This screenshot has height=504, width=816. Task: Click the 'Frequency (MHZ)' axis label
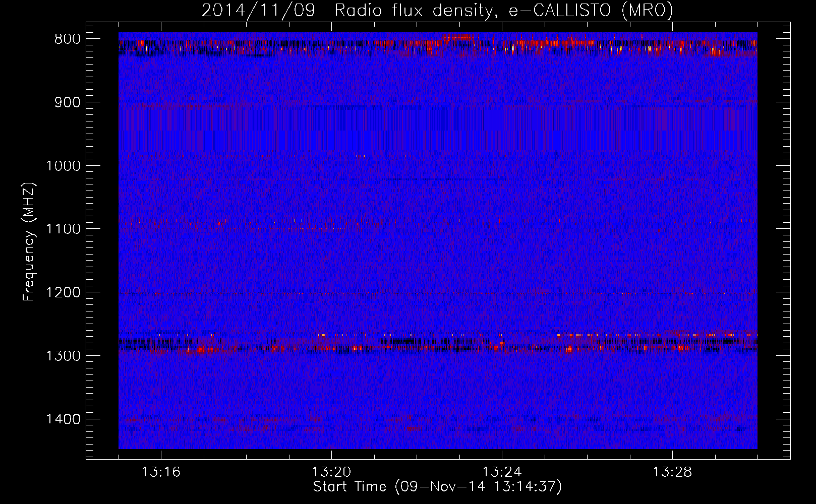coord(29,242)
